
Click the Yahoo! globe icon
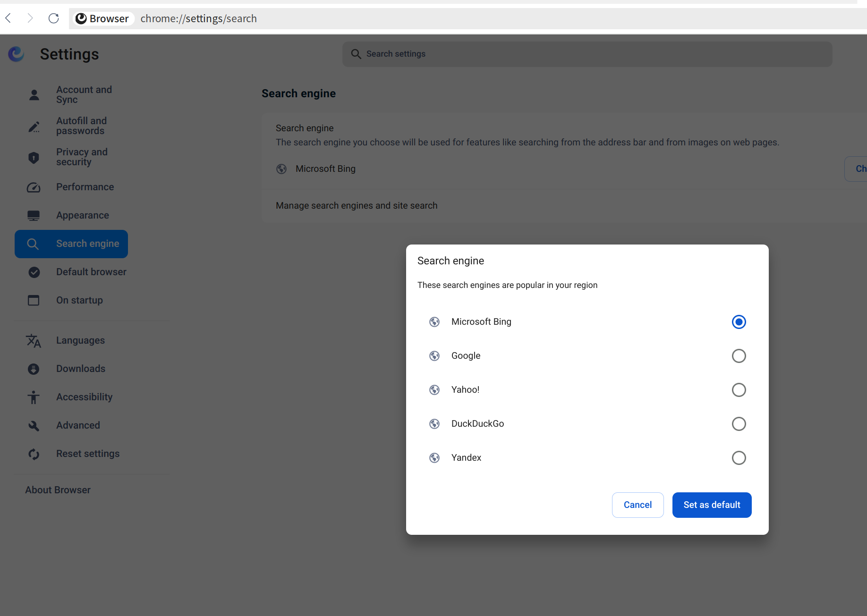[434, 390]
